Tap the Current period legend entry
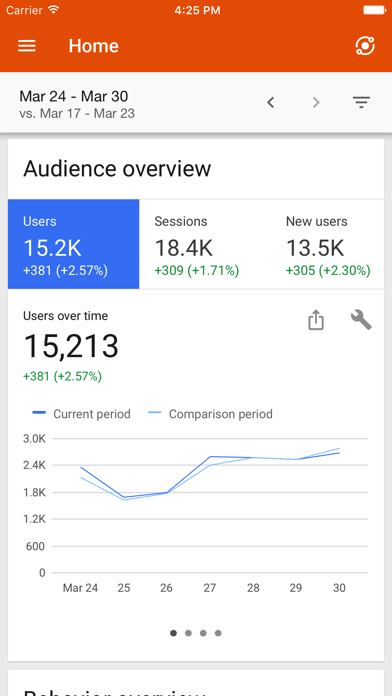This screenshot has width=392, height=696. pyautogui.click(x=82, y=414)
